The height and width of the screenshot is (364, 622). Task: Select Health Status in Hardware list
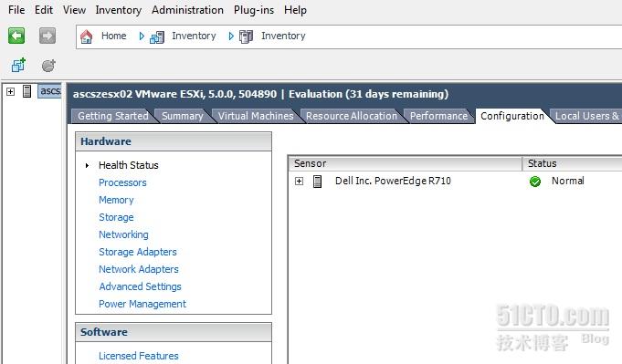[129, 165]
